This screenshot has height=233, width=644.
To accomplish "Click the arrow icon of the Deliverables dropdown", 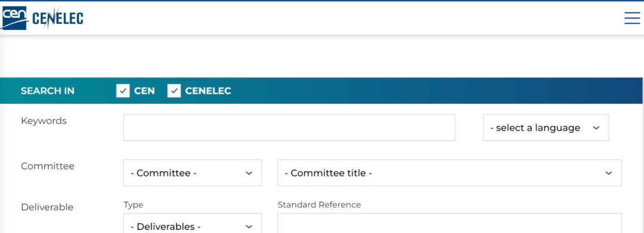I will (x=249, y=226).
